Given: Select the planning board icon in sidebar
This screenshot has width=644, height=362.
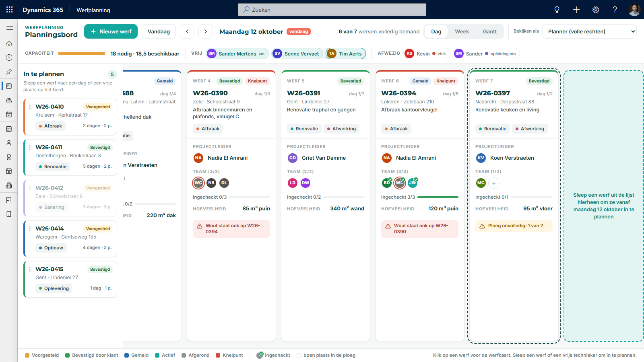Looking at the screenshot, I should [9, 86].
